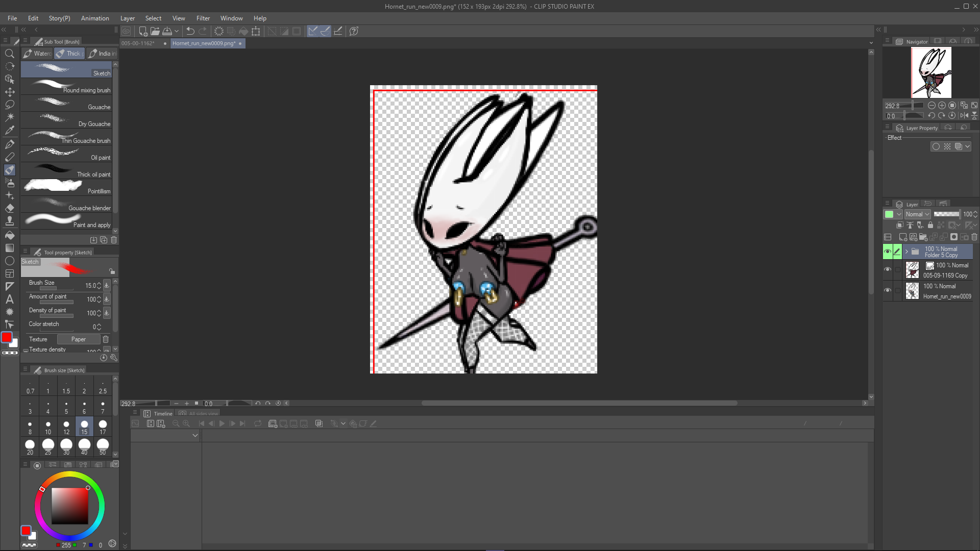This screenshot has height=551, width=980.
Task: Switch to the India ink brush group tab
Action: [x=102, y=54]
